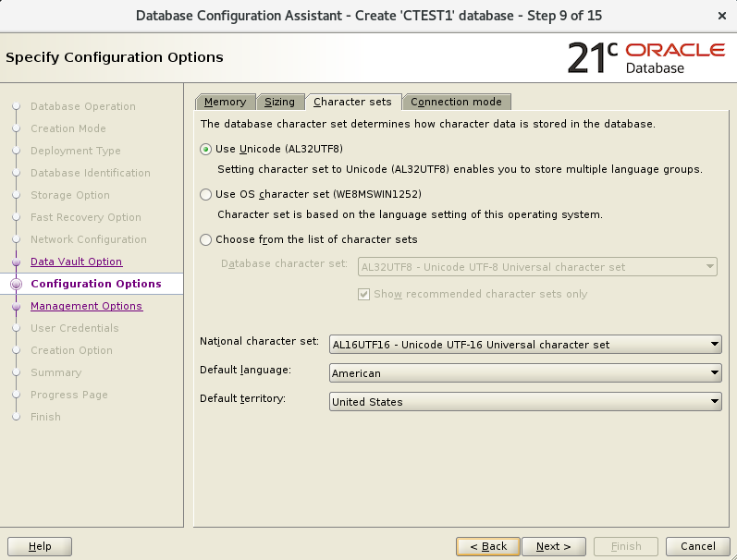Image resolution: width=737 pixels, height=560 pixels.
Task: Go back with the Back button
Action: 488,546
